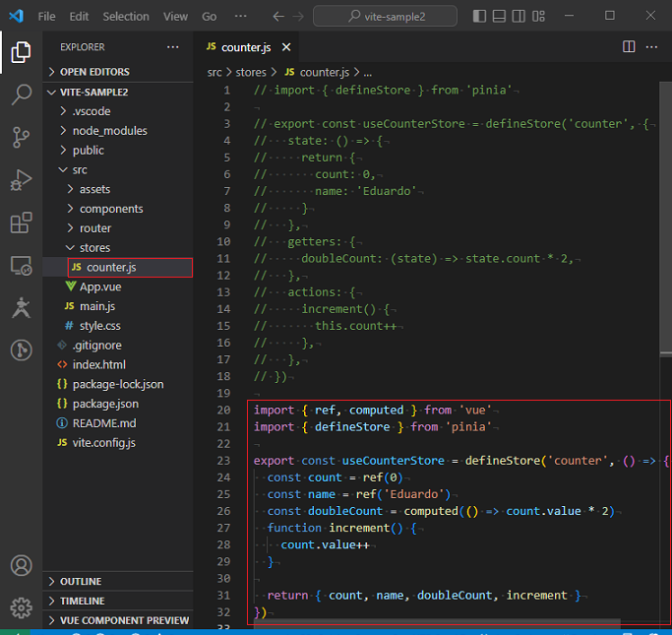Toggle the secondary side bar layout icon
The height and width of the screenshot is (635, 672).
click(x=519, y=17)
